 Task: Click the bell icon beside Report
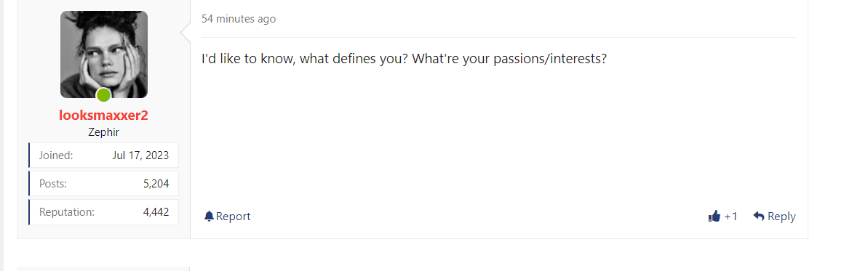(x=209, y=217)
